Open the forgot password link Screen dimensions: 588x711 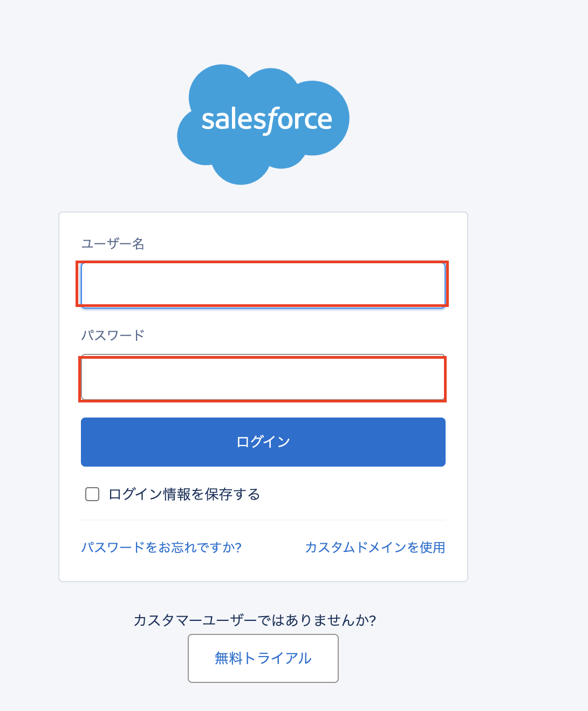pos(161,548)
